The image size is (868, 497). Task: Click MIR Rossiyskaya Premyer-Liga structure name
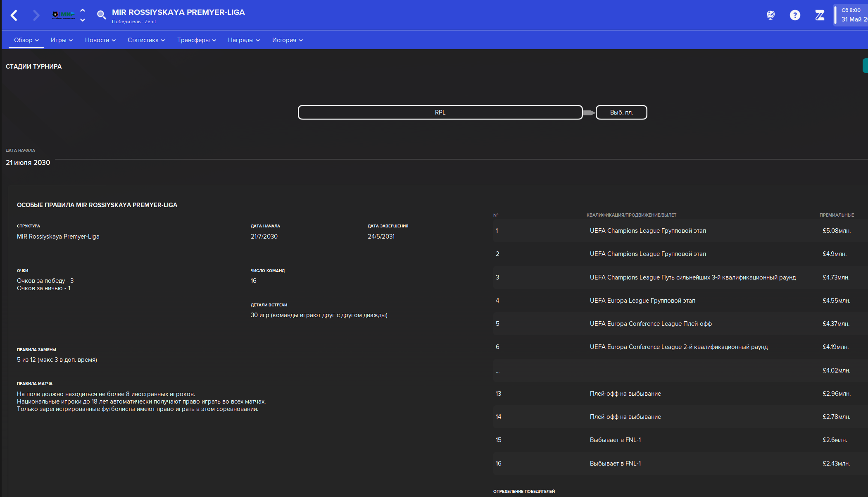tap(58, 237)
